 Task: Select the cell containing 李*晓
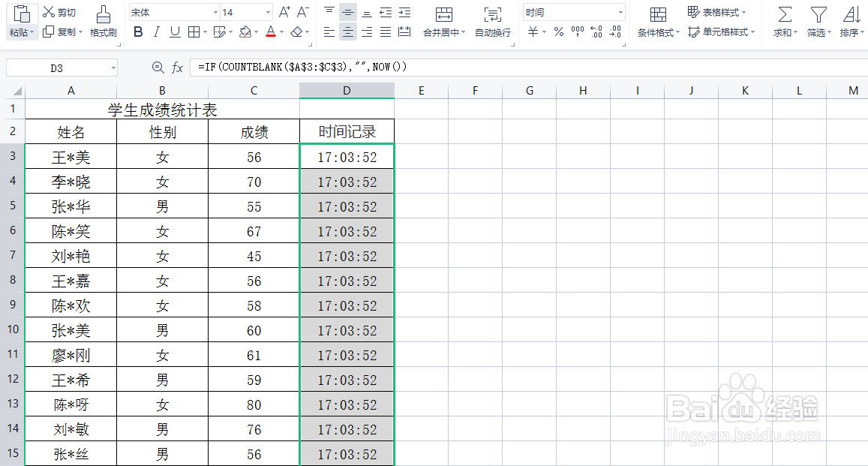71,182
